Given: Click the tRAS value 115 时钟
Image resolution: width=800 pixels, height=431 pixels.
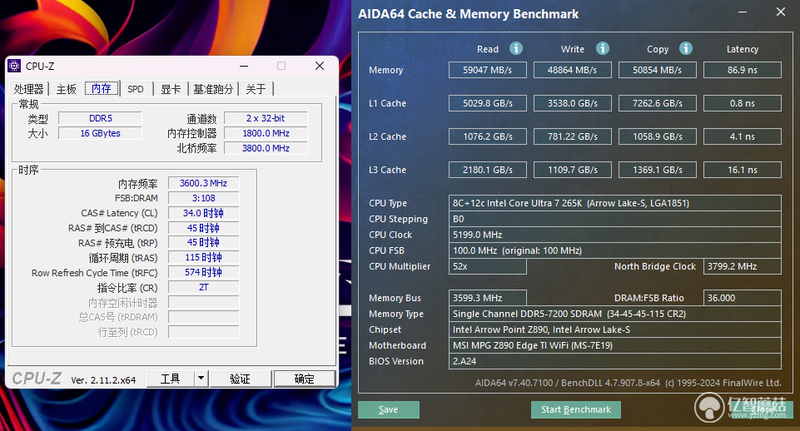Looking at the screenshot, I should [204, 258].
